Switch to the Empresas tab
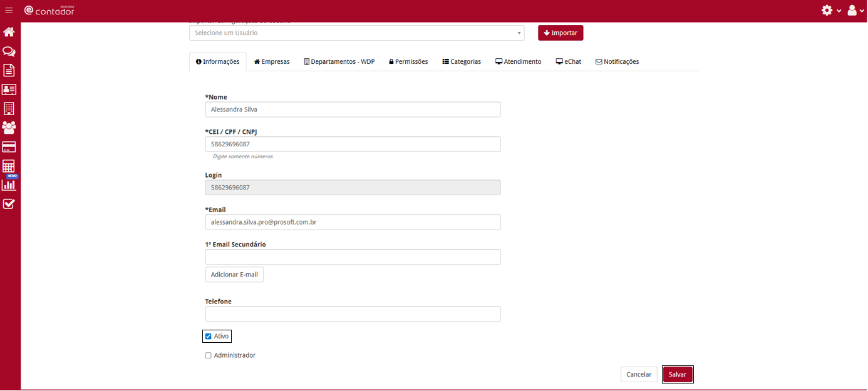The image size is (868, 391). click(272, 61)
